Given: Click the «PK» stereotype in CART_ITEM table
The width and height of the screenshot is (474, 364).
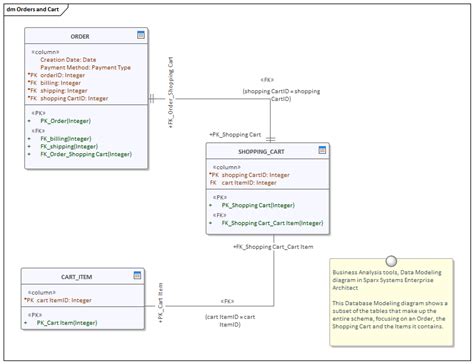Looking at the screenshot, I should click(x=35, y=315).
